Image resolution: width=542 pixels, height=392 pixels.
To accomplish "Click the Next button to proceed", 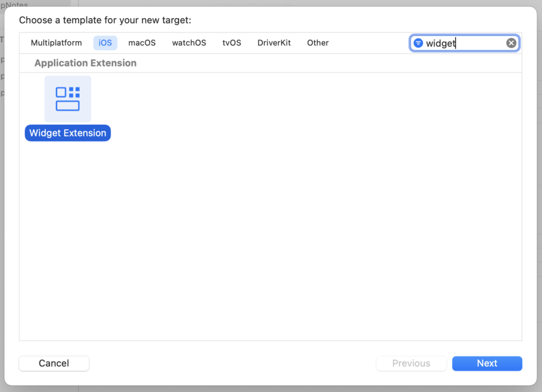I will point(487,363).
